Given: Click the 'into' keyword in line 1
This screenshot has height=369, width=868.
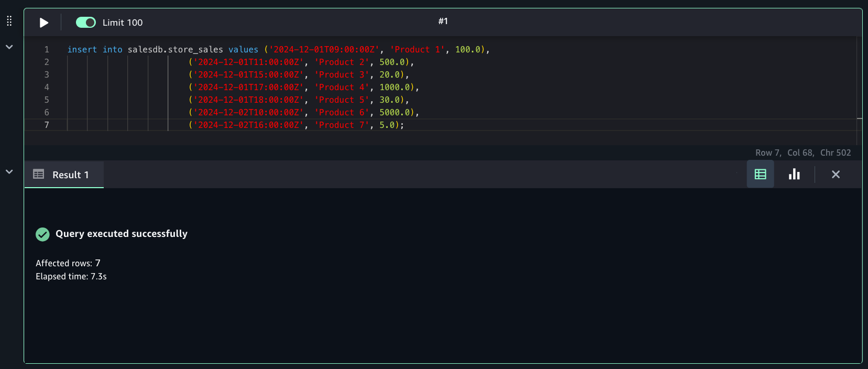Looking at the screenshot, I should 113,49.
